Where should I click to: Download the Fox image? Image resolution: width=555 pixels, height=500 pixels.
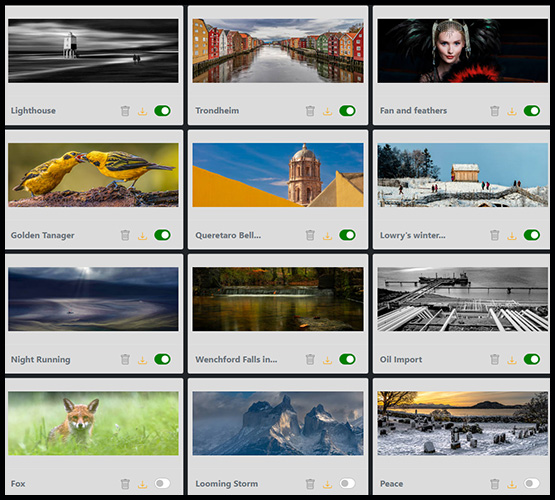click(142, 484)
